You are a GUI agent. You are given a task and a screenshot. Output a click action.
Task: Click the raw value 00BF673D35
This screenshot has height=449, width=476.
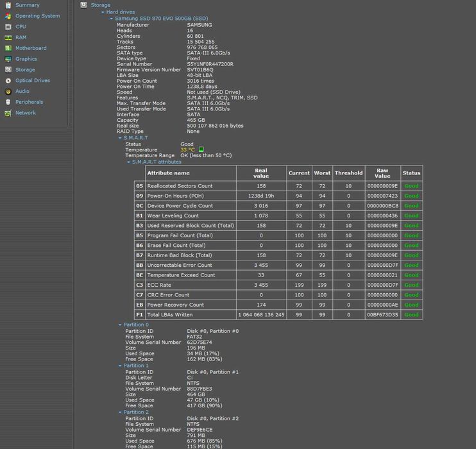(382, 315)
